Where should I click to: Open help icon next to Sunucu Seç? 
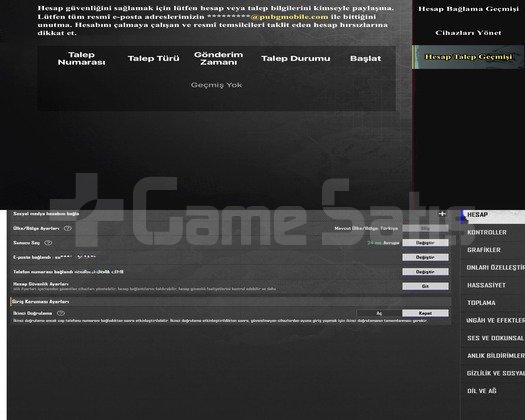coord(48,243)
